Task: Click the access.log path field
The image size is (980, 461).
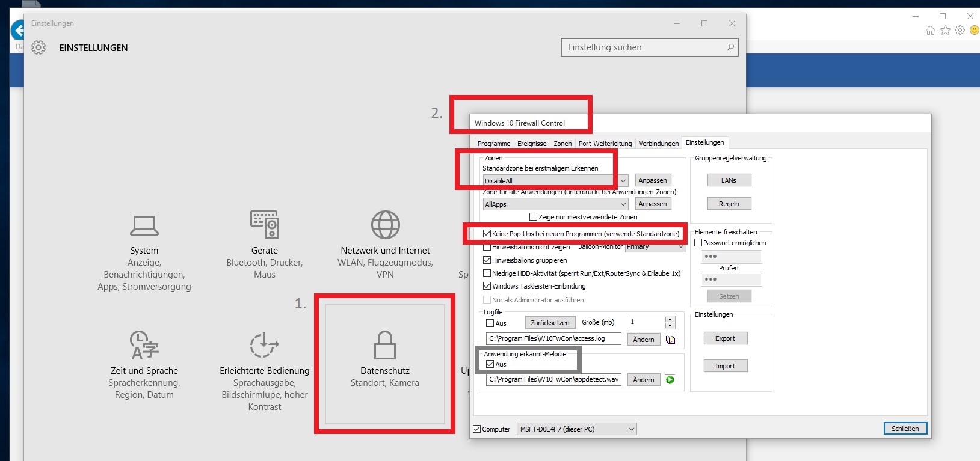Action: [x=553, y=339]
